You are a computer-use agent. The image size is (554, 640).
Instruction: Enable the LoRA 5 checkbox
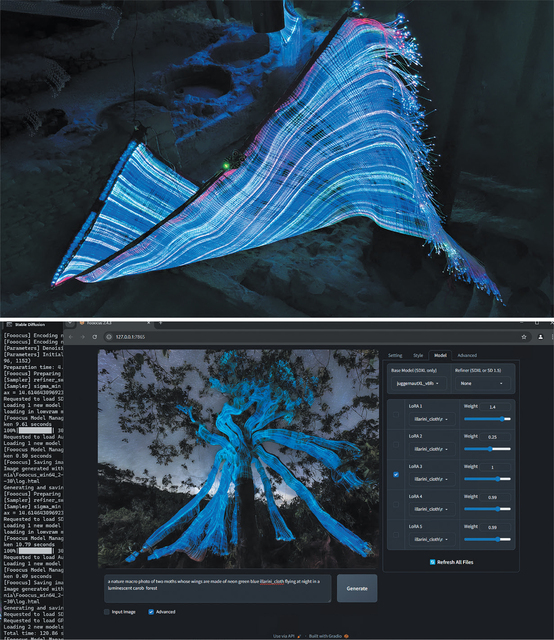tap(396, 535)
